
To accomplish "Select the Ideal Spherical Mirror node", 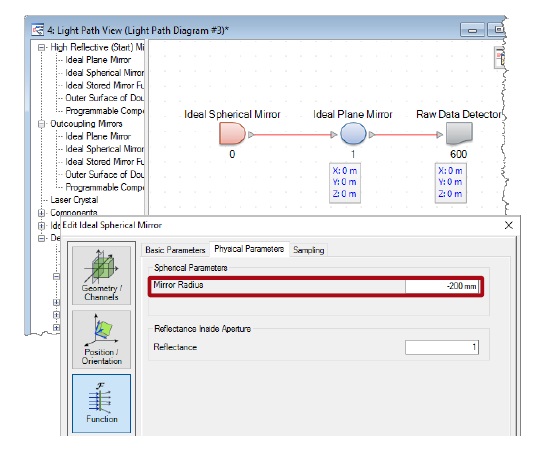I will point(232,134).
